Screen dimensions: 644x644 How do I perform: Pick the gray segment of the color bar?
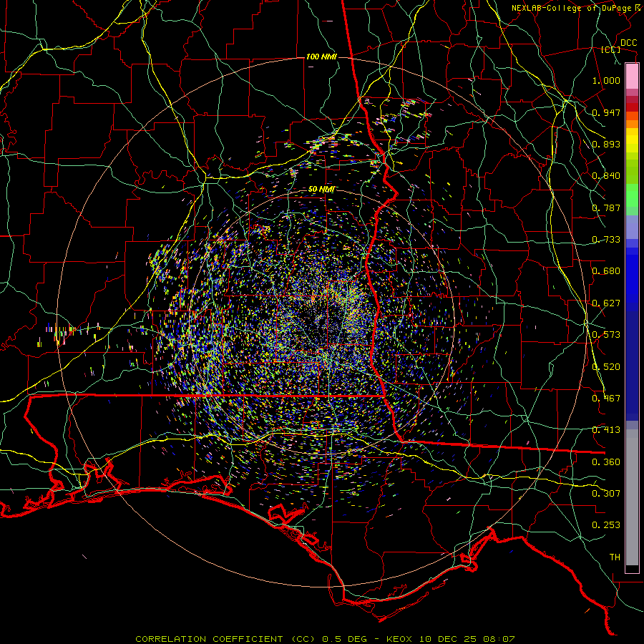(x=632, y=497)
